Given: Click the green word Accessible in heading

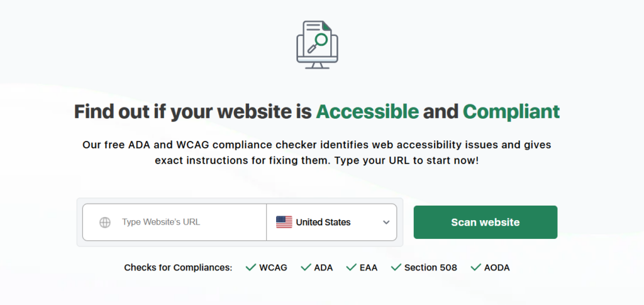Looking at the screenshot, I should click(x=367, y=112).
